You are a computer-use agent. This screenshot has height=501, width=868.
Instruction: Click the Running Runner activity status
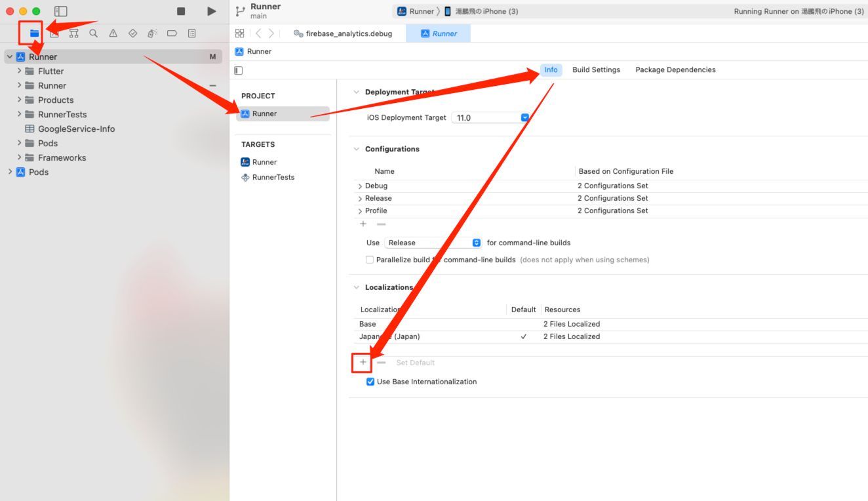point(799,11)
